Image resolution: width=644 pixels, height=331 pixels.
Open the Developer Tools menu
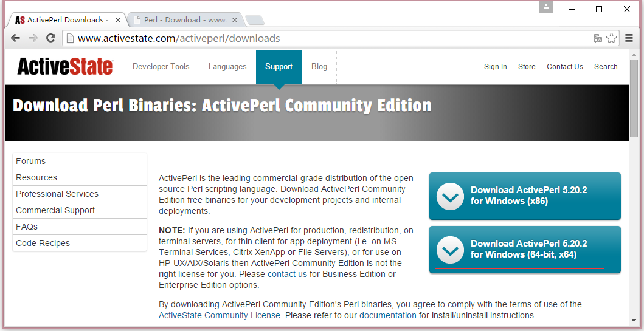(161, 66)
